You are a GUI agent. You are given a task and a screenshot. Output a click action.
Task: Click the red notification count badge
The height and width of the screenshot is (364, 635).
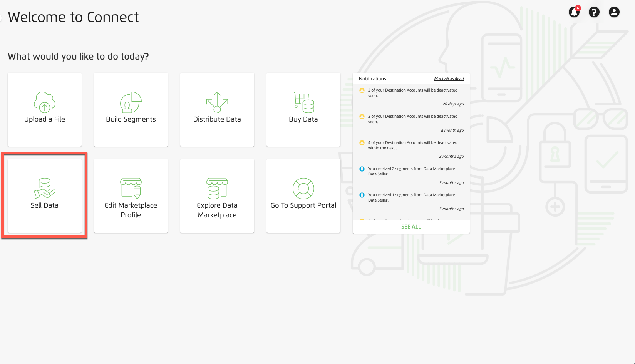[578, 8]
